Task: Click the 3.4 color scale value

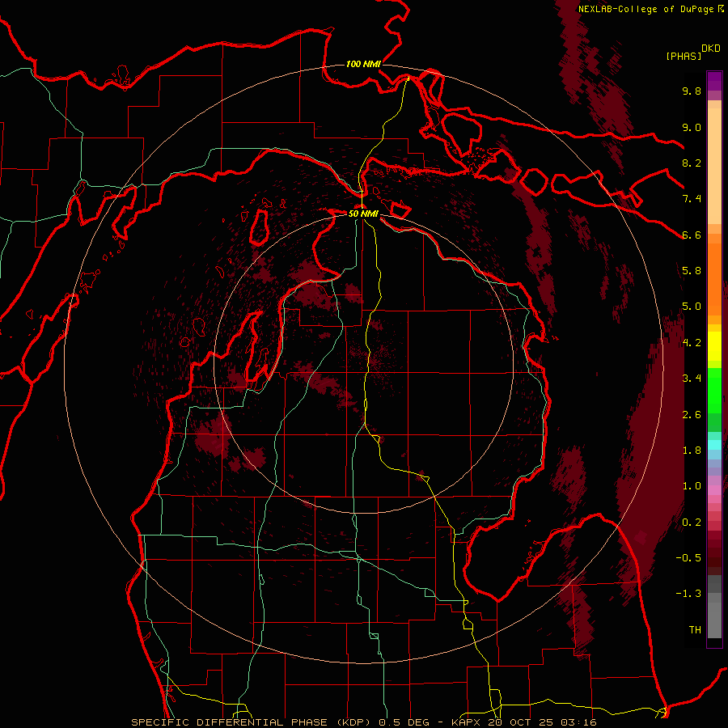Action: pos(692,379)
